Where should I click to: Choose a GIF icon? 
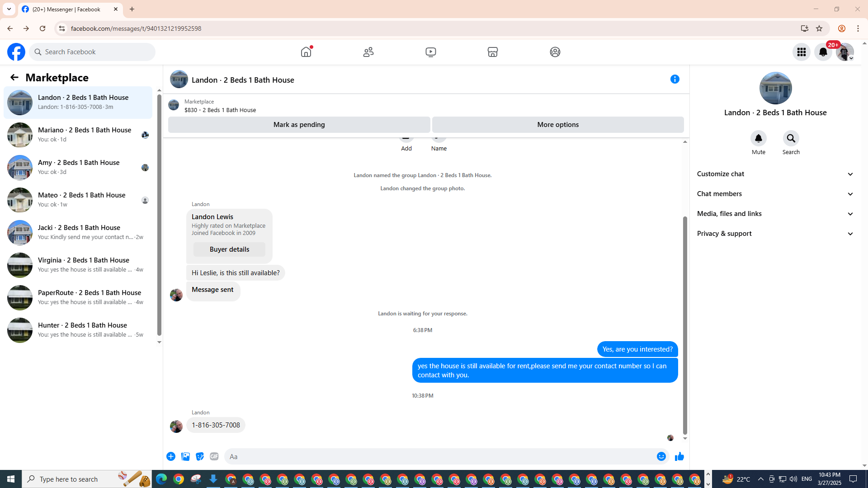pos(214,456)
